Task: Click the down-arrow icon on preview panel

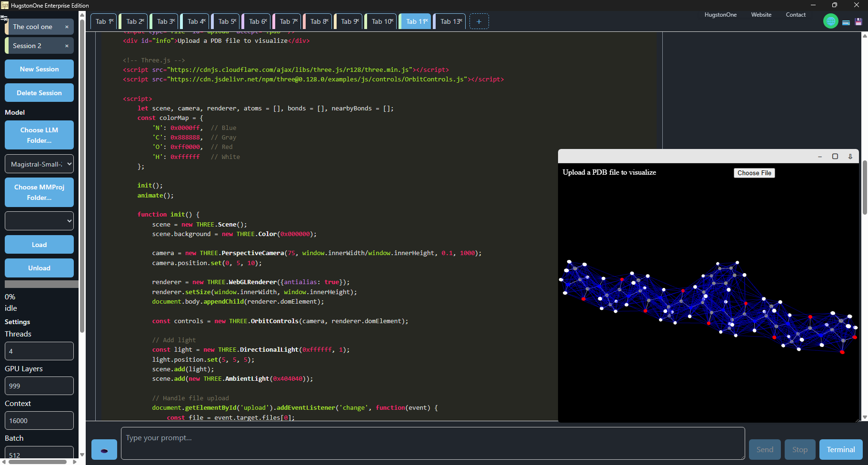Action: pyautogui.click(x=850, y=157)
